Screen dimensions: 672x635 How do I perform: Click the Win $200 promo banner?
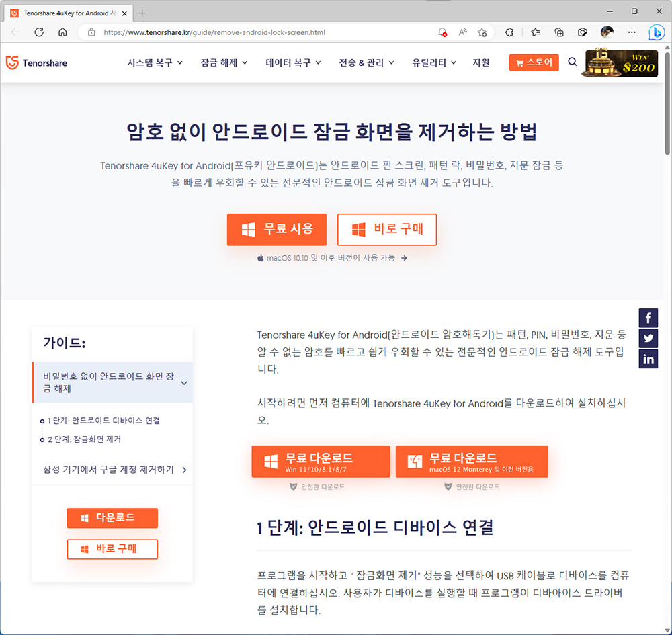(620, 62)
